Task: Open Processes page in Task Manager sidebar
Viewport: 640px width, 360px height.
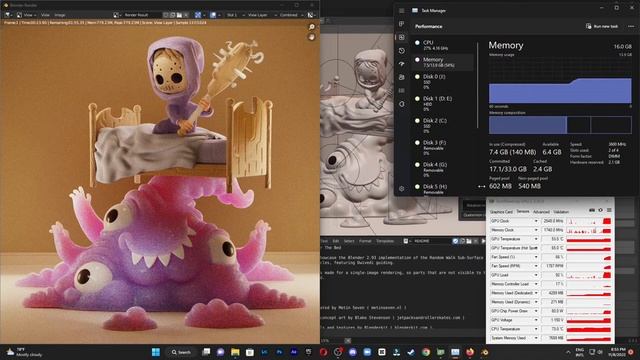Action: pyautogui.click(x=402, y=24)
